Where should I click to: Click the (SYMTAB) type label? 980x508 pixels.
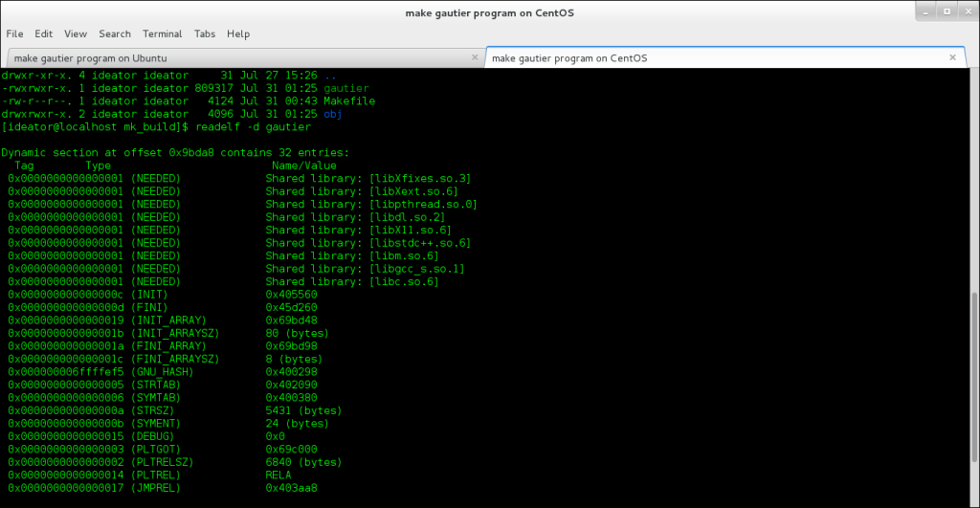pyautogui.click(x=156, y=397)
